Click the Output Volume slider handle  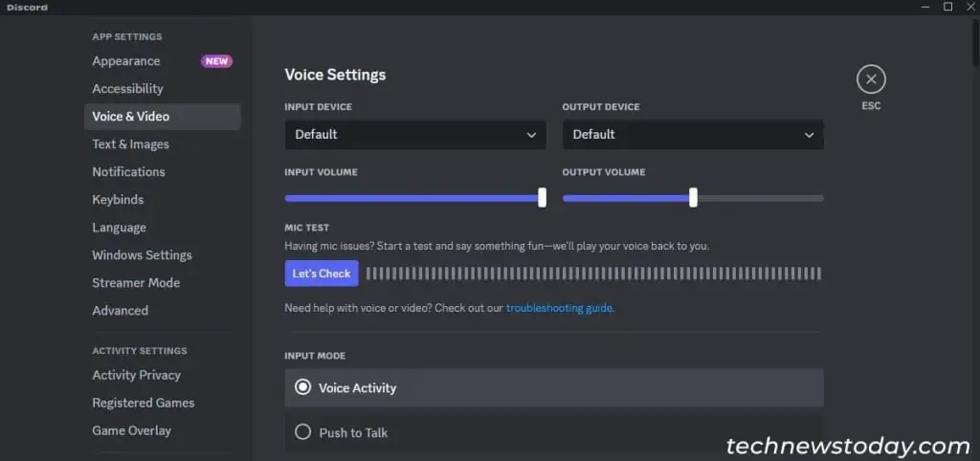[693, 197]
